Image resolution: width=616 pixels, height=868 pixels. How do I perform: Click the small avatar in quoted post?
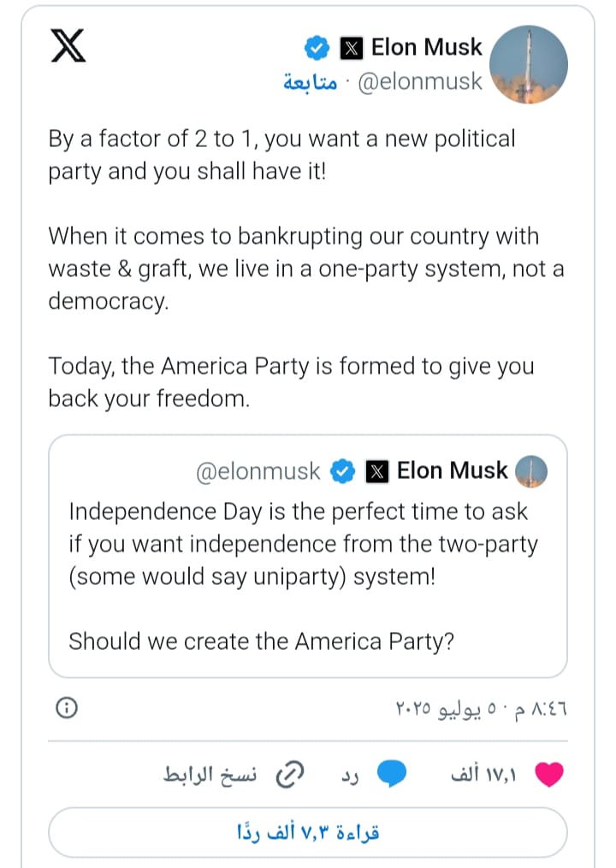532,471
